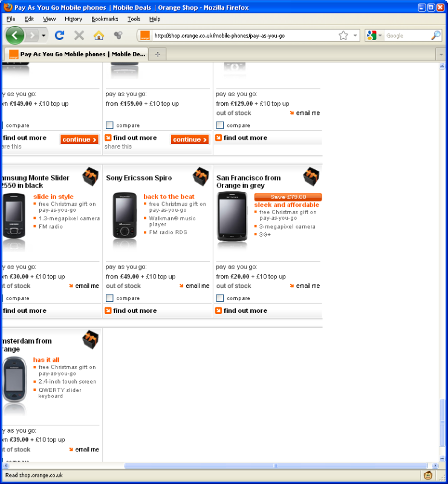
Task: Click the San Francisco grey phone image
Action: [232, 217]
